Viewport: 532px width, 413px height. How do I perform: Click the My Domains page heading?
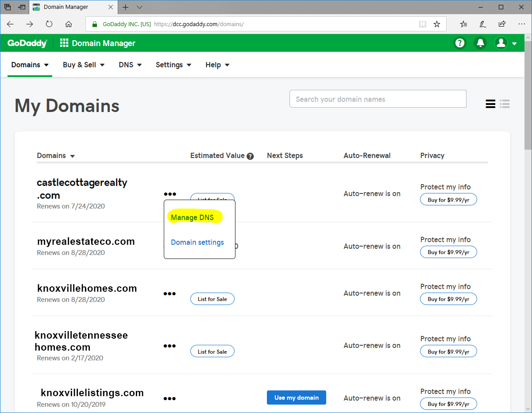pyautogui.click(x=67, y=106)
